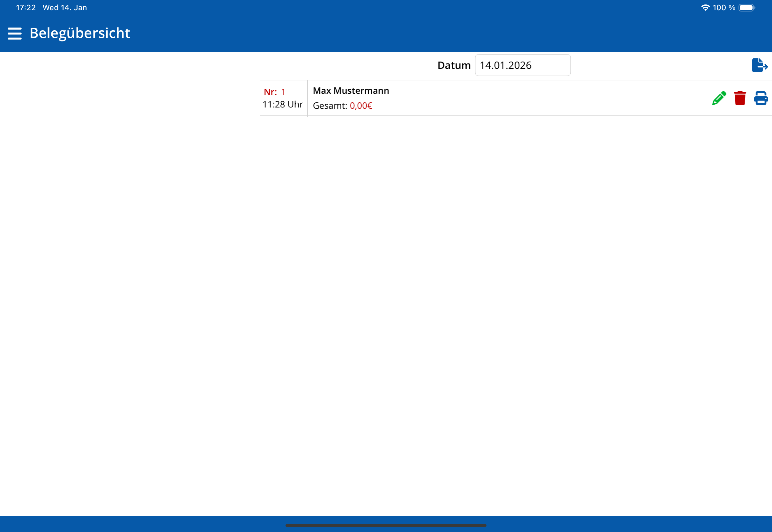Tap the 17:22 clock in status bar

pos(26,7)
